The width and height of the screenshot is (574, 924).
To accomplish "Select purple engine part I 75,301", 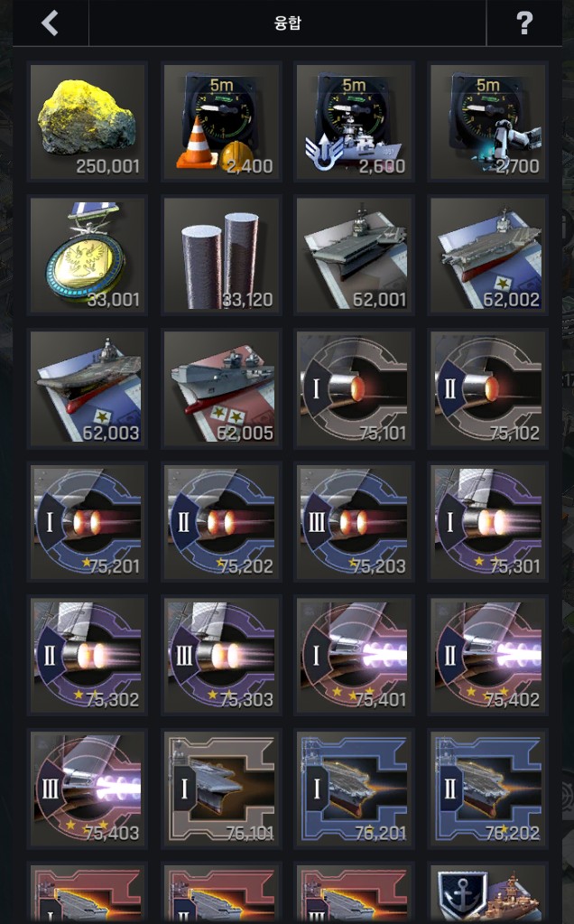I will 488,521.
